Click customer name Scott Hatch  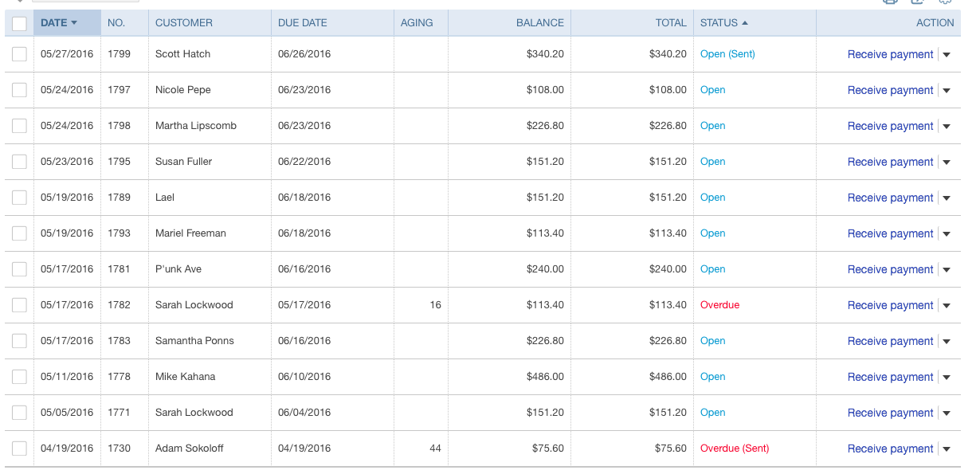pyautogui.click(x=182, y=54)
